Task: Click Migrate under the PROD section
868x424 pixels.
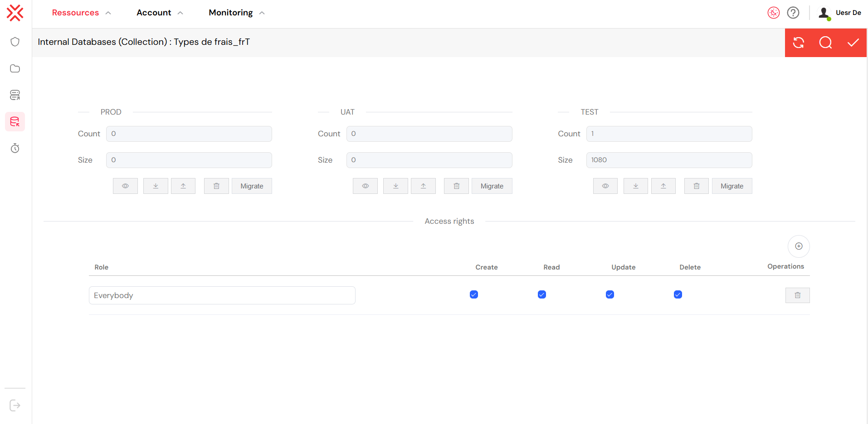Action: (252, 186)
